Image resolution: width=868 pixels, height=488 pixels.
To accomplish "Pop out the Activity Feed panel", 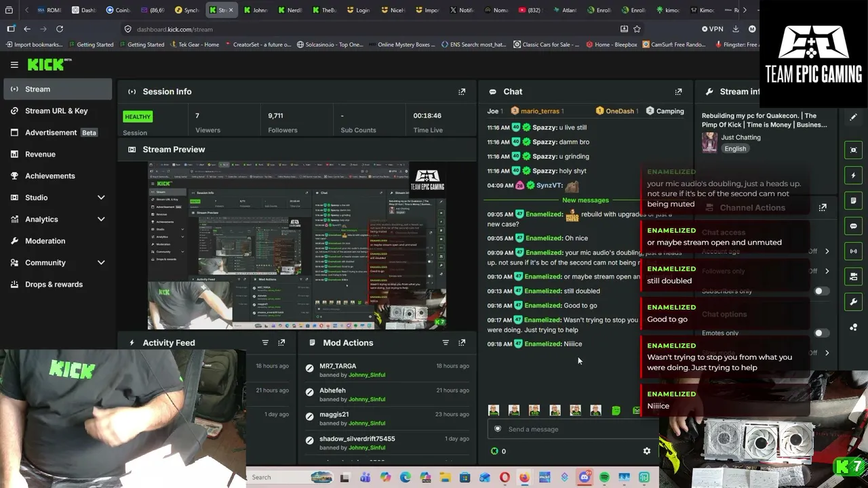I will [x=281, y=343].
